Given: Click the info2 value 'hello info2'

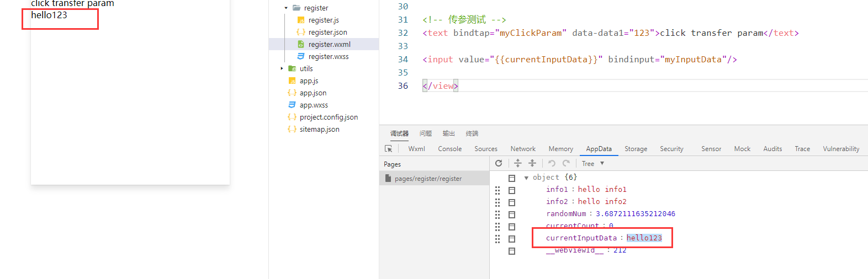Looking at the screenshot, I should [602, 202].
